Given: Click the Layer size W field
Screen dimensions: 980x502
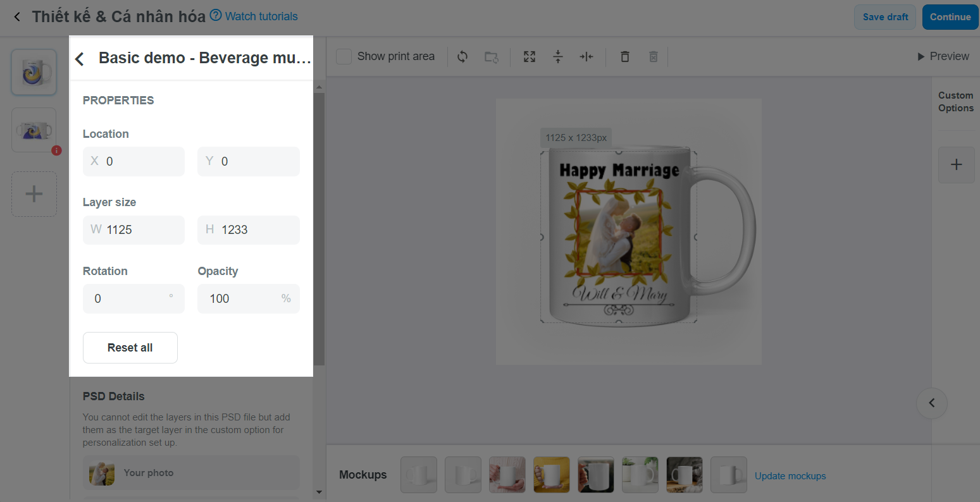Looking at the screenshot, I should click(133, 230).
